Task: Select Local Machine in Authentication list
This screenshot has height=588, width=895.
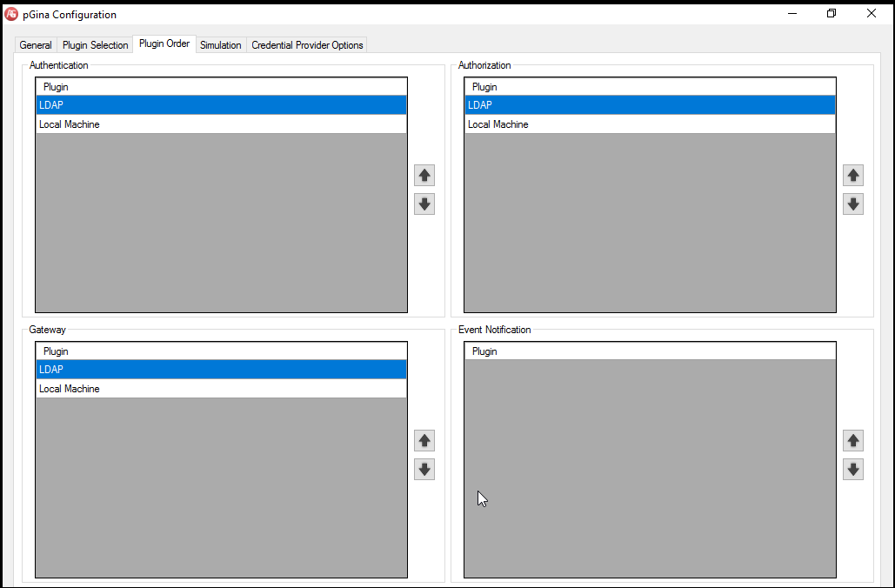Action: 222,124
